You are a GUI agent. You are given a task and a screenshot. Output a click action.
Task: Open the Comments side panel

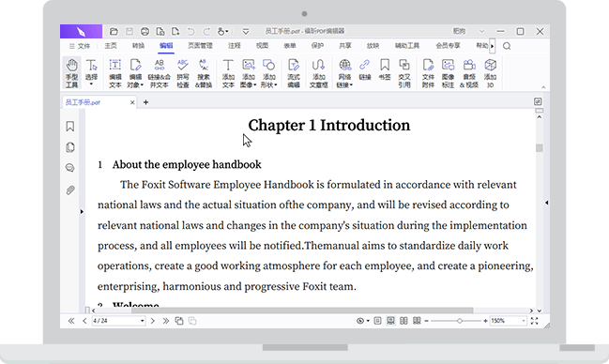70,168
